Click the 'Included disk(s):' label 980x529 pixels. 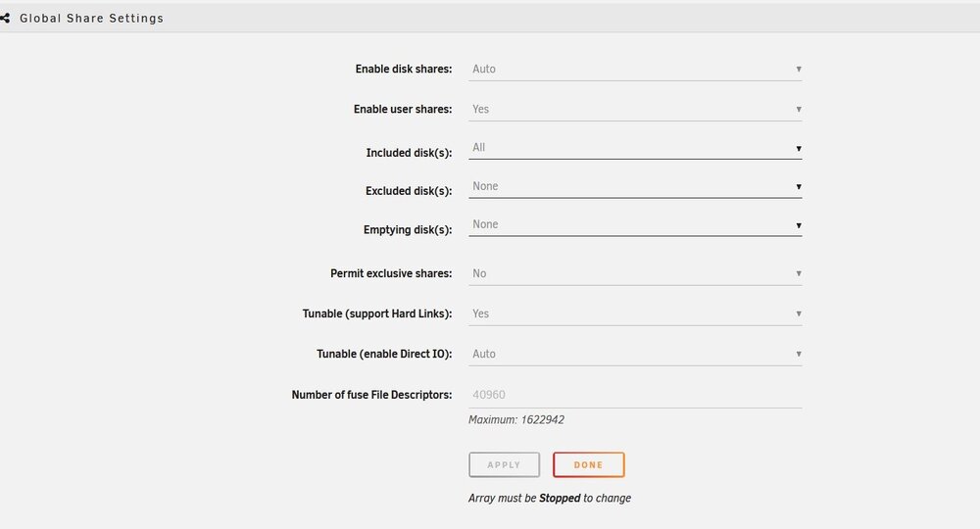tap(409, 153)
